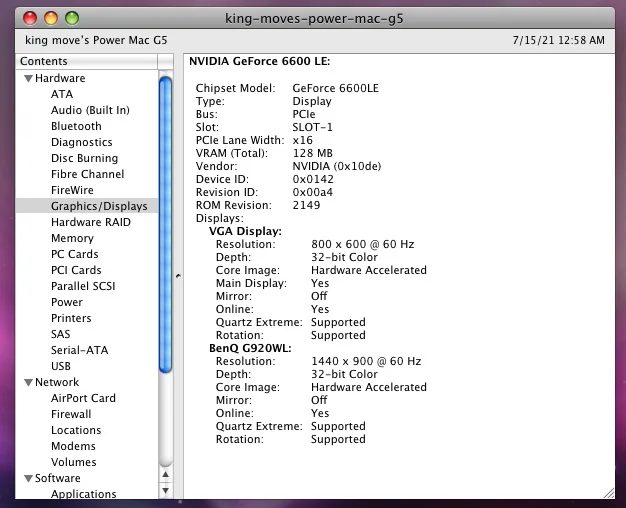Open Volumes under Network
The width and height of the screenshot is (626, 508).
coord(73,462)
